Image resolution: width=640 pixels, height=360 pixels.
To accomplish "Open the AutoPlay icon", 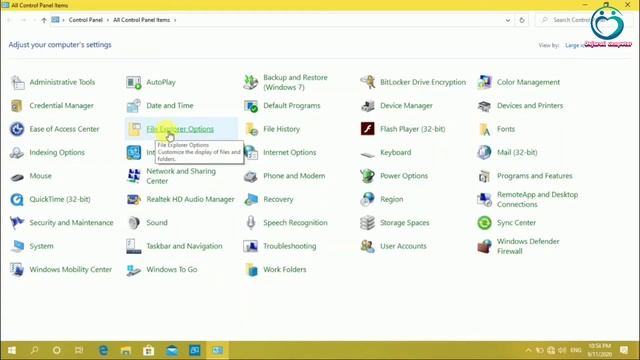I will coord(133,82).
